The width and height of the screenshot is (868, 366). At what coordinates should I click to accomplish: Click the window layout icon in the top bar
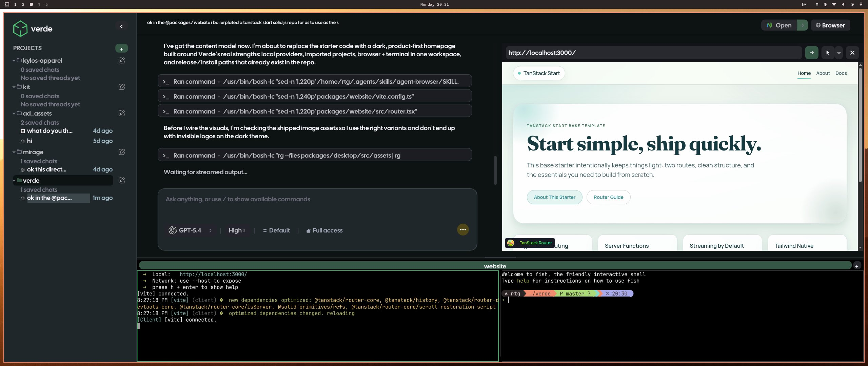[7, 4]
